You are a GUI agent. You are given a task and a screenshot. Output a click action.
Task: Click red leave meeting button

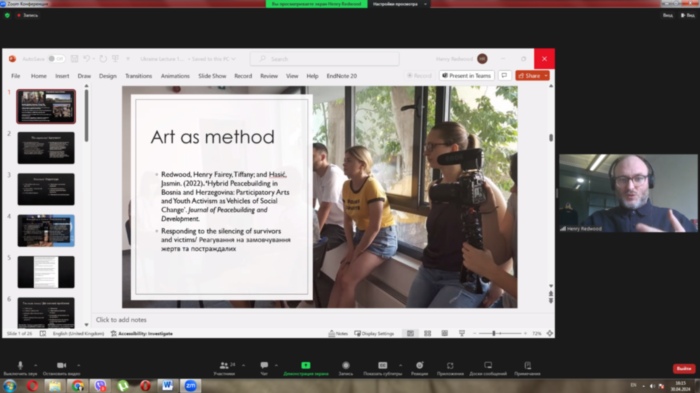(683, 369)
